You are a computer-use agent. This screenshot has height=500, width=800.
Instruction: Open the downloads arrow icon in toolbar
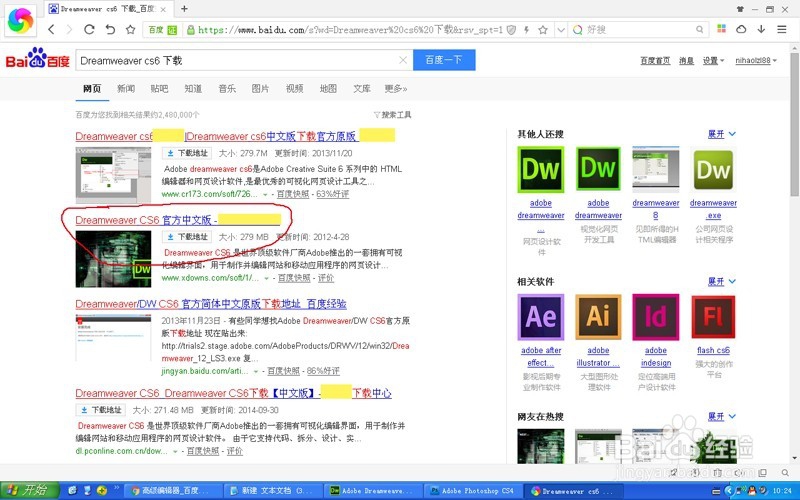click(x=761, y=30)
